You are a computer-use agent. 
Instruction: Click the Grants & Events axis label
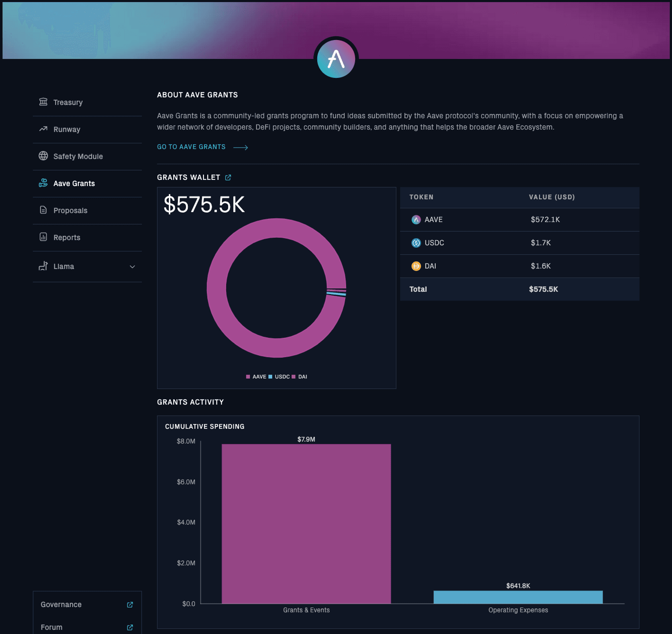point(306,610)
